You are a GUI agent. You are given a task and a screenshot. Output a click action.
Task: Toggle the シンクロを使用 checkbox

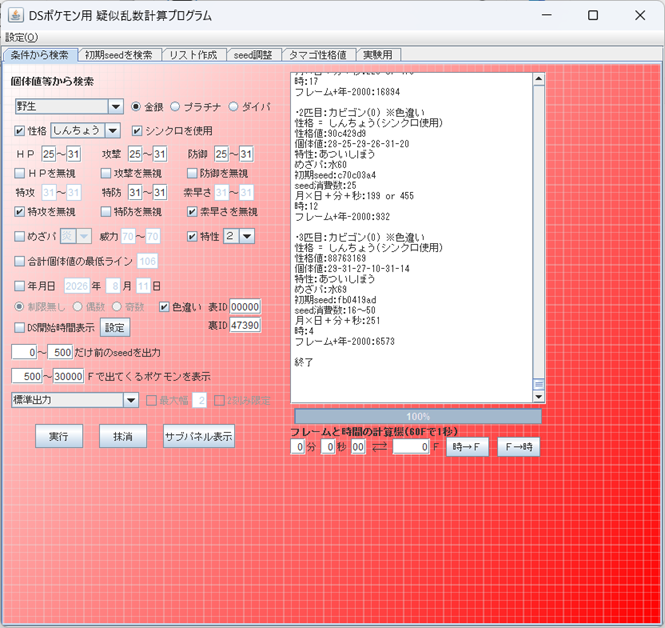pos(136,131)
